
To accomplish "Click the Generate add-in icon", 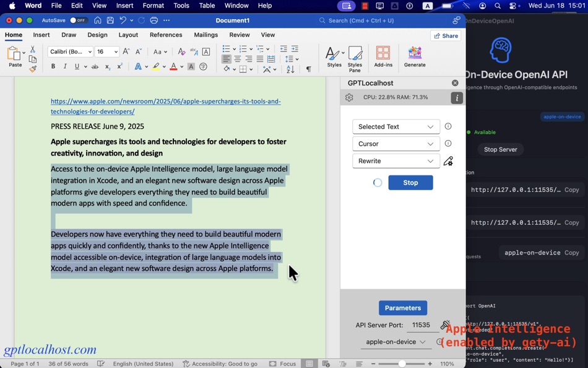I will click(x=414, y=57).
